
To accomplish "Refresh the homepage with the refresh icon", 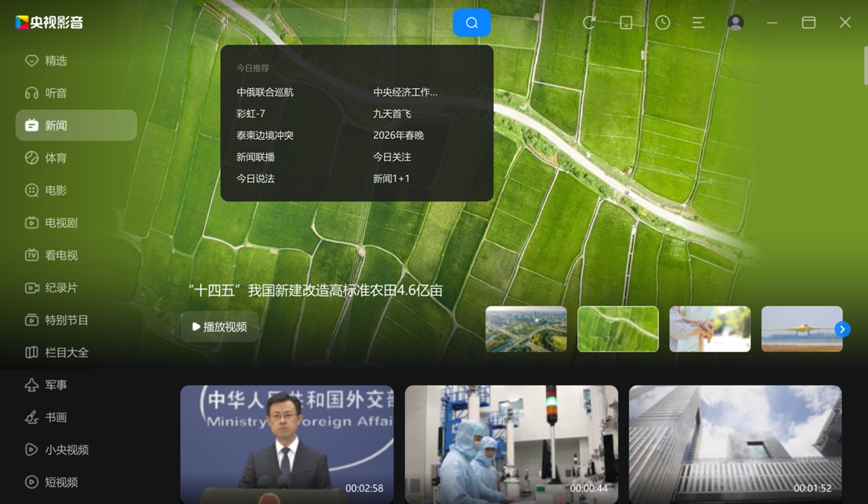I will pyautogui.click(x=590, y=22).
